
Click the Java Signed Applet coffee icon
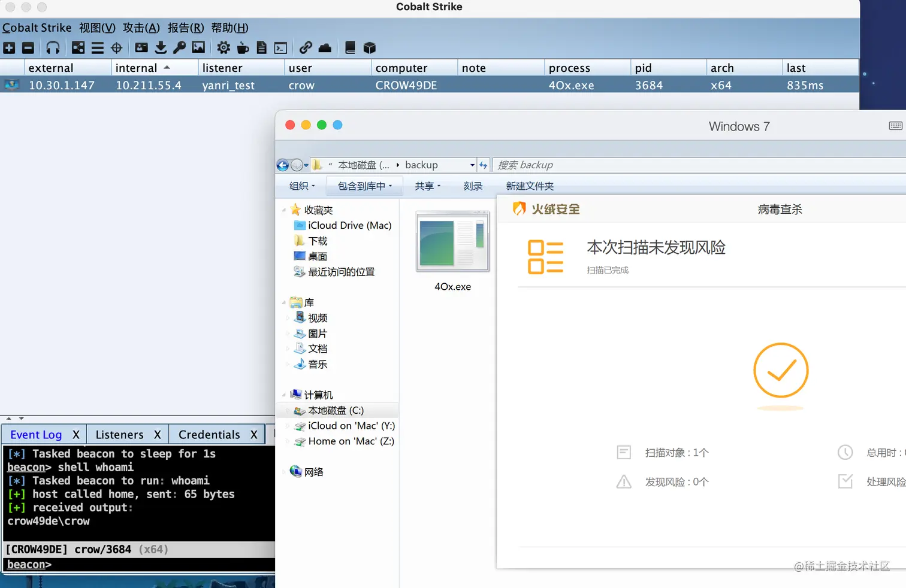pyautogui.click(x=243, y=48)
